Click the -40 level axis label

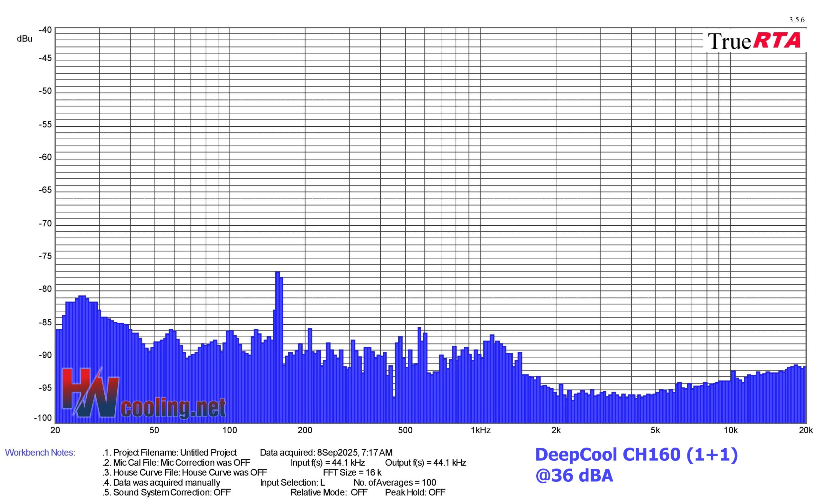tap(45, 30)
